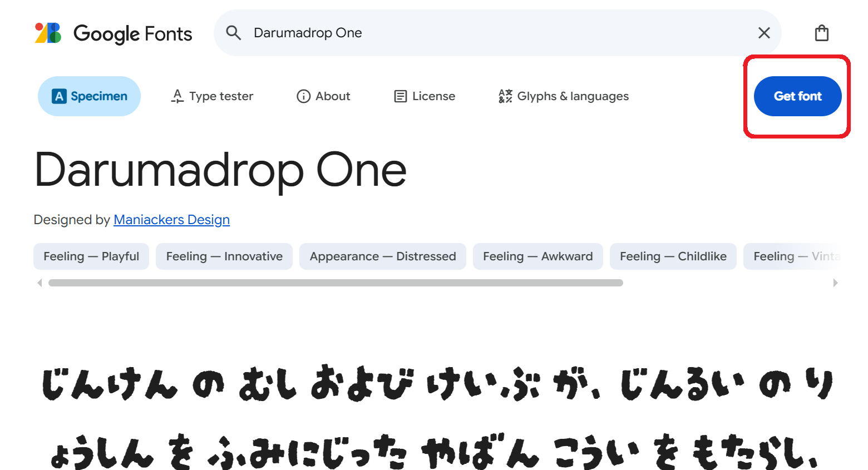Image resolution: width=868 pixels, height=470 pixels.
Task: Select the Feeling — Awkward tag
Action: [538, 256]
